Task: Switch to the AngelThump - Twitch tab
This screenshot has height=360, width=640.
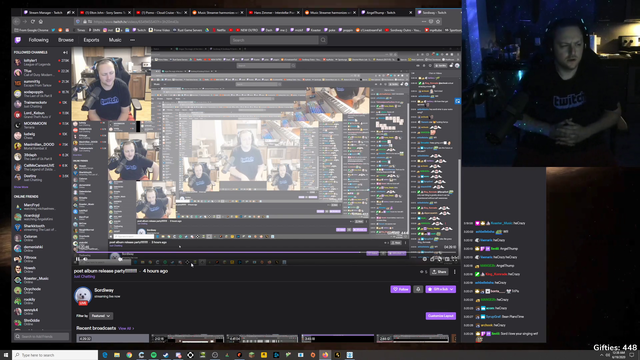Action: 386,13
